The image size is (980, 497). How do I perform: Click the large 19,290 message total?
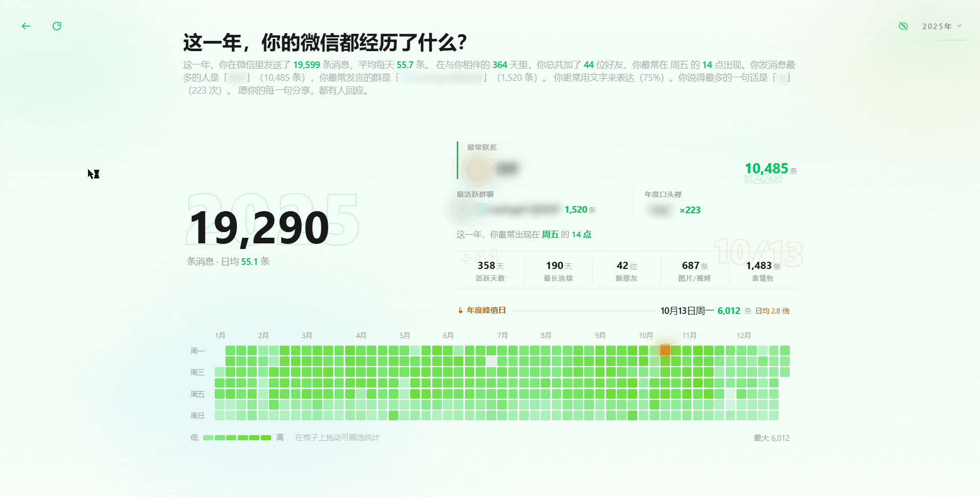tap(259, 228)
